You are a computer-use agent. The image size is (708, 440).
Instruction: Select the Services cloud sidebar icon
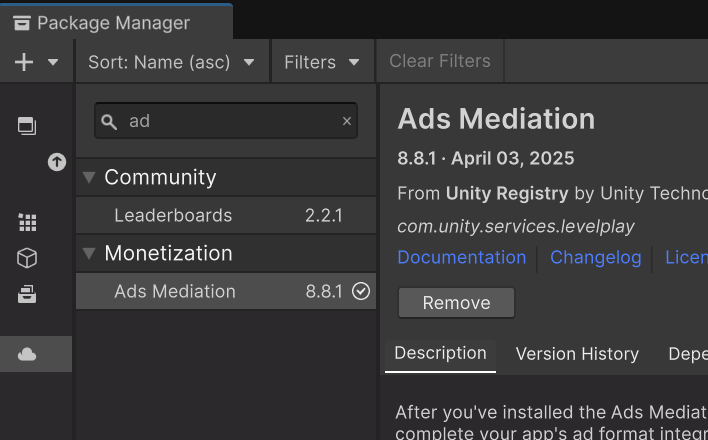click(x=27, y=354)
